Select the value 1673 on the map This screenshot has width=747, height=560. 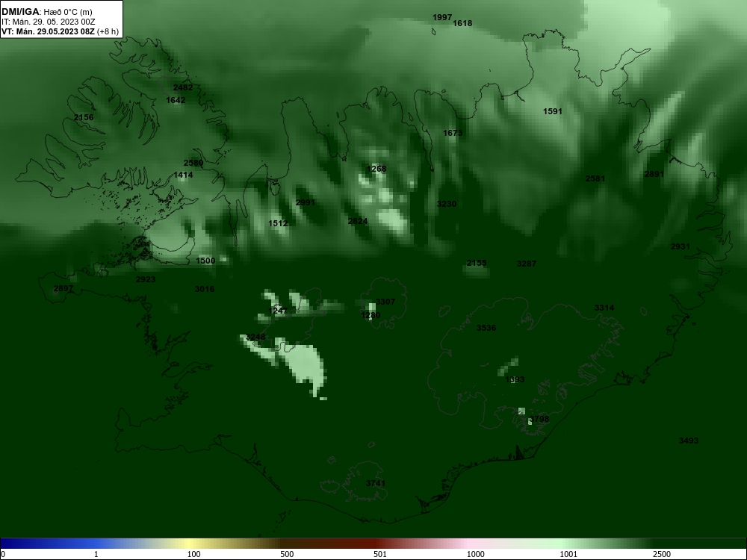click(x=453, y=132)
